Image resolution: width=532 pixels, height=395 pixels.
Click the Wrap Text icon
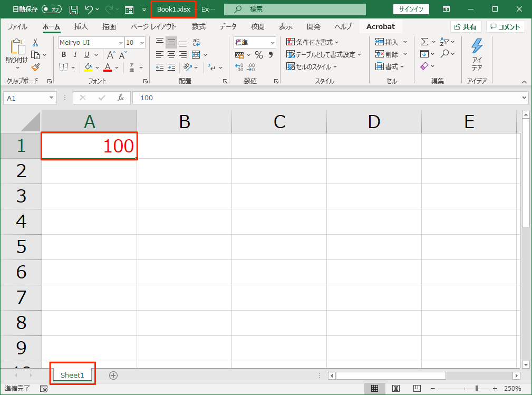click(x=197, y=43)
